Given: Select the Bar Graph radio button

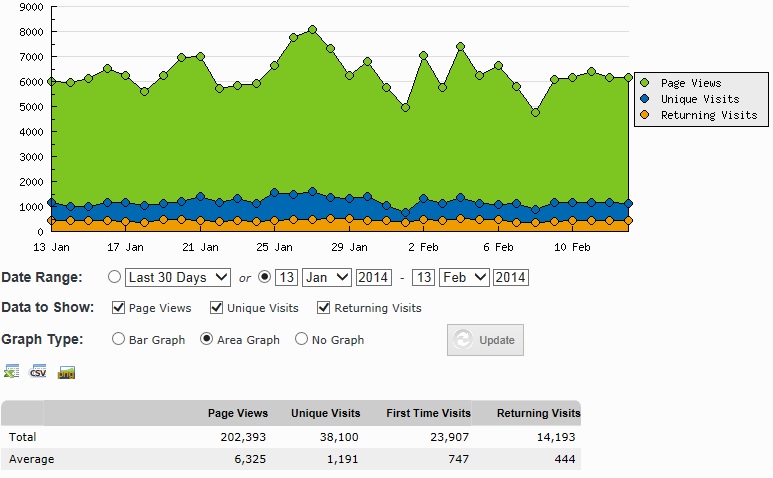Looking at the screenshot, I should pyautogui.click(x=119, y=339).
